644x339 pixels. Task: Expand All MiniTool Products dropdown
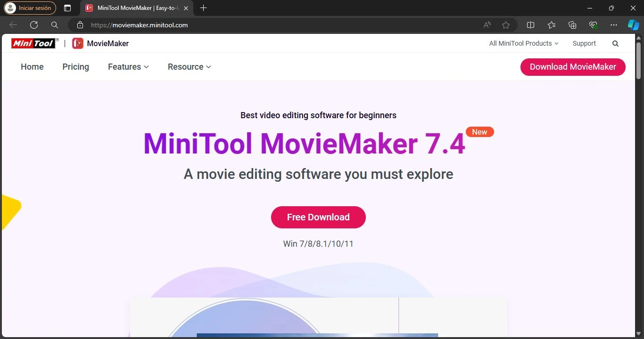click(524, 43)
